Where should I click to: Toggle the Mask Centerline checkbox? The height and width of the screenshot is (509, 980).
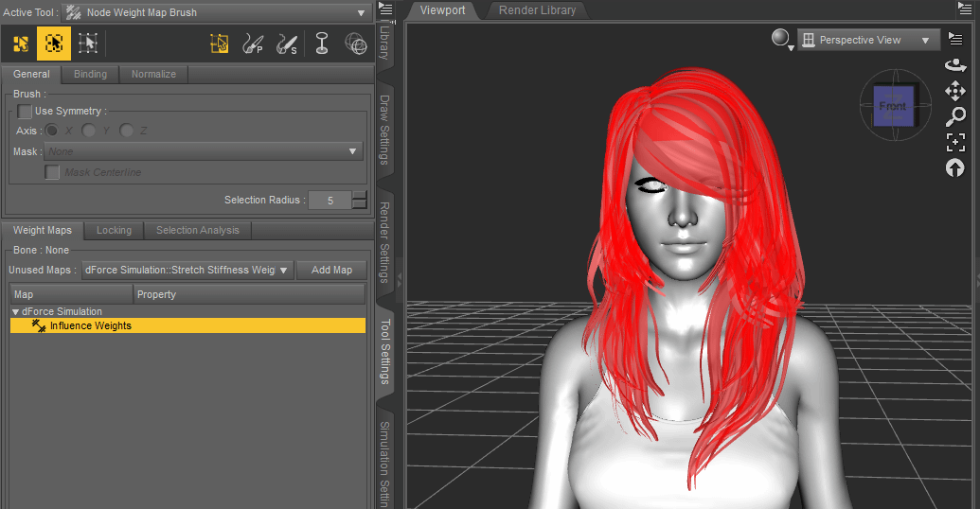52,172
